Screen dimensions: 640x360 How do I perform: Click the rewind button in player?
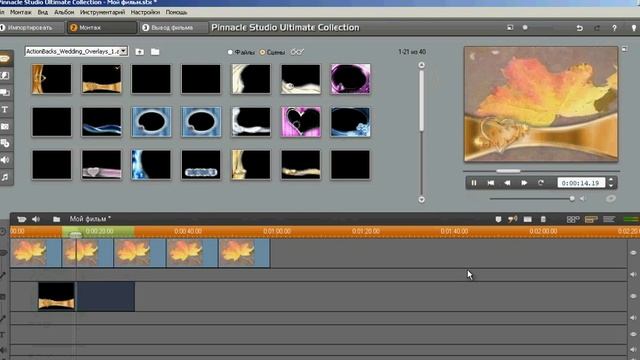pos(507,183)
